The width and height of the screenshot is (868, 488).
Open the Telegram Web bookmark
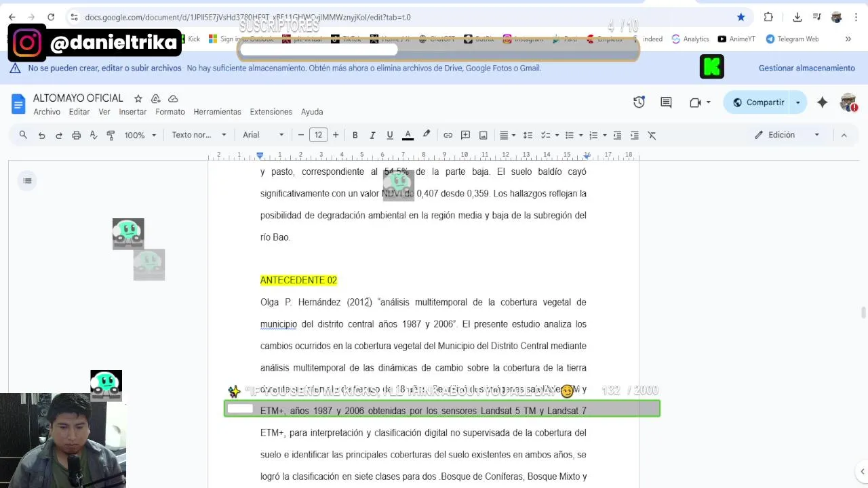pyautogui.click(x=792, y=39)
